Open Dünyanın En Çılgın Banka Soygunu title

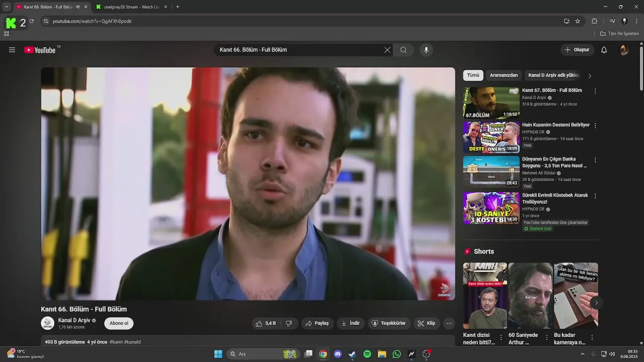click(554, 162)
